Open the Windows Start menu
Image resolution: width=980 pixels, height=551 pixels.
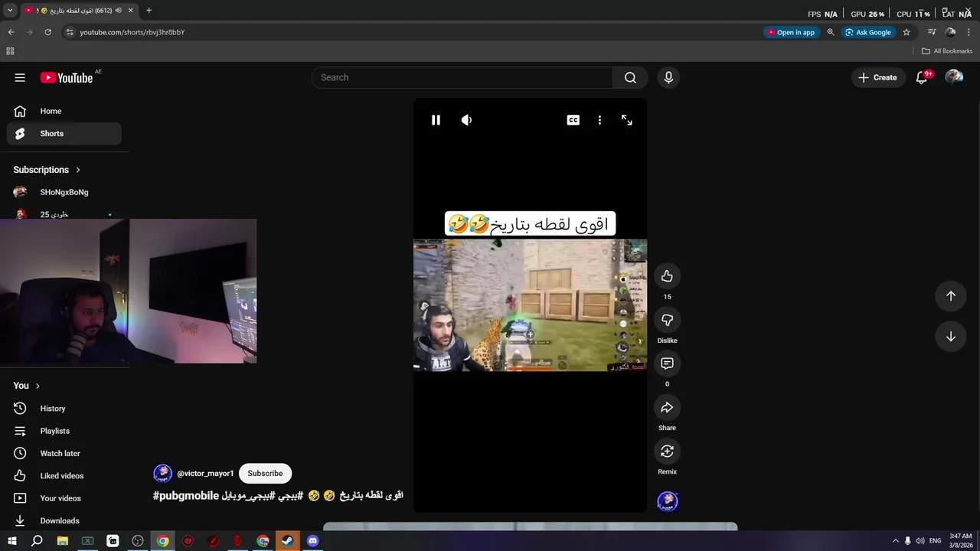(11, 541)
